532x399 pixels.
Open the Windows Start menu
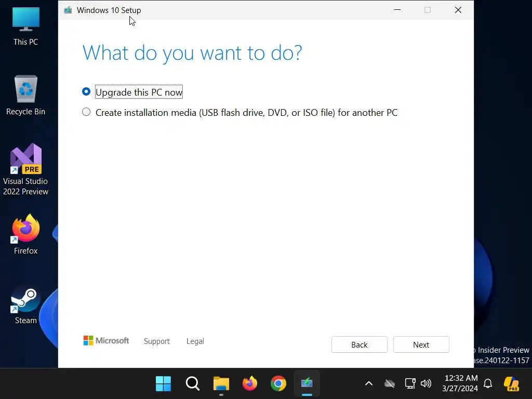pyautogui.click(x=163, y=383)
